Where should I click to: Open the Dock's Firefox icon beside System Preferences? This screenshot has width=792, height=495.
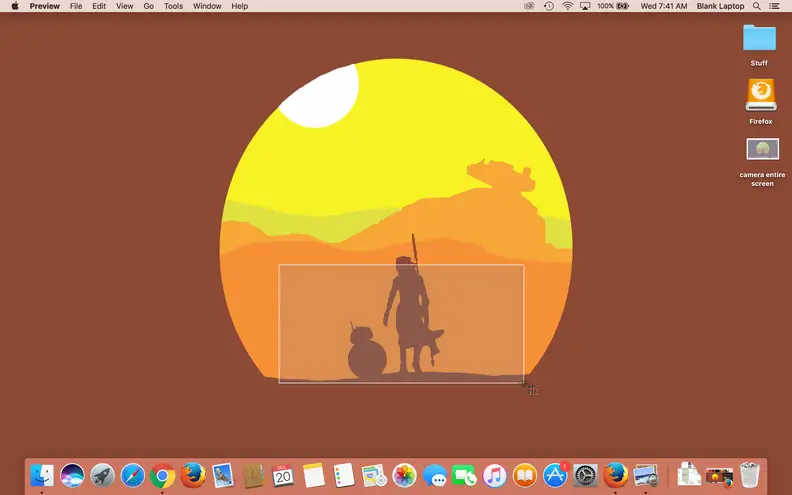coord(615,475)
